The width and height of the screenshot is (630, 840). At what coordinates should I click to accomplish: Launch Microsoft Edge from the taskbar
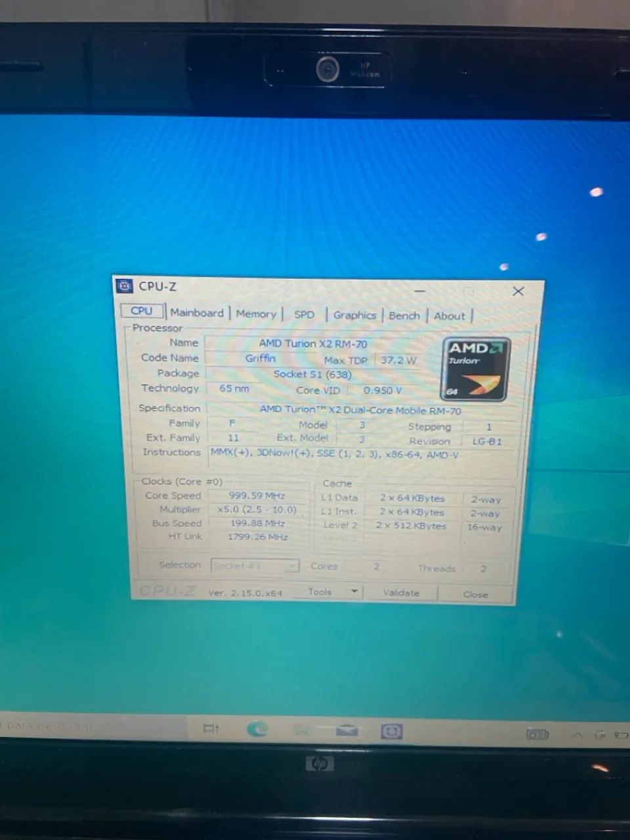(257, 728)
